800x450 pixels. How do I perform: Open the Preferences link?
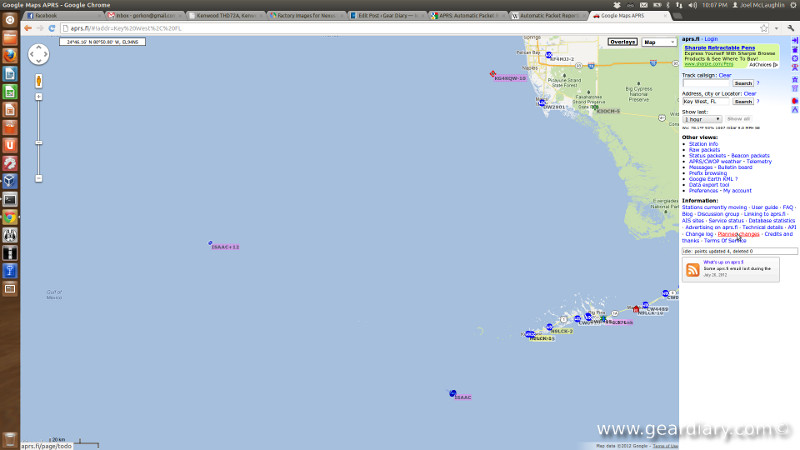pyautogui.click(x=703, y=191)
